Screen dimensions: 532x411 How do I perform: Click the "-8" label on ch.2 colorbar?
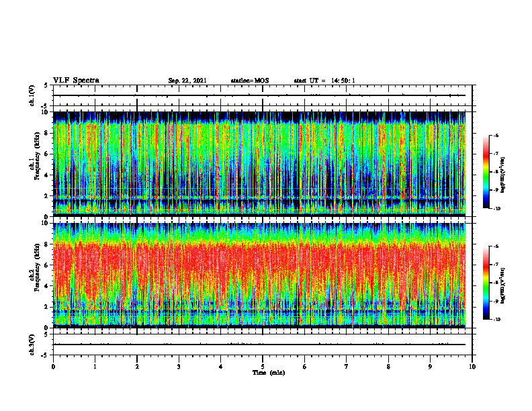pos(496,283)
